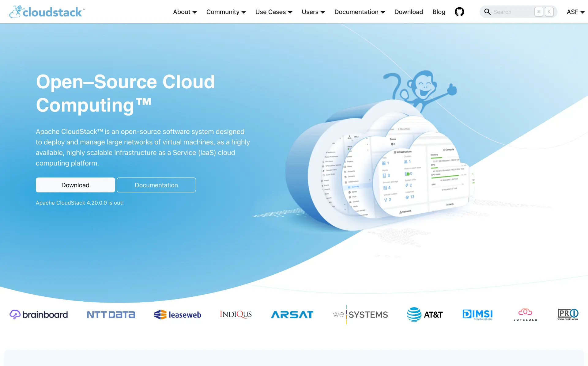This screenshot has width=588, height=366.
Task: Open the Jotelulu partner logo
Action: 525,315
